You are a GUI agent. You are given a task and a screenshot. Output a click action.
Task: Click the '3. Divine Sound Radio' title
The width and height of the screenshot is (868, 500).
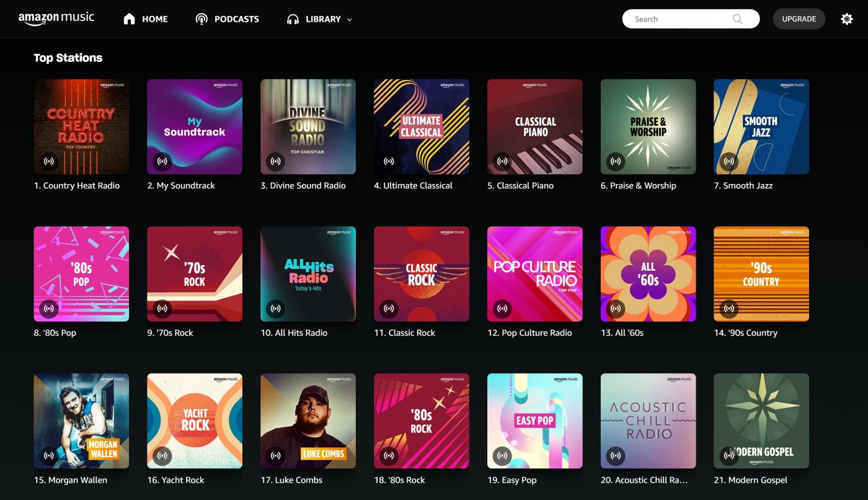(303, 185)
